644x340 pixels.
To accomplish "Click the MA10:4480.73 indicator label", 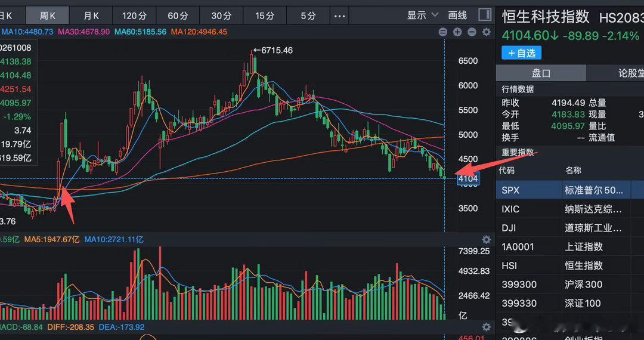I will coord(27,32).
